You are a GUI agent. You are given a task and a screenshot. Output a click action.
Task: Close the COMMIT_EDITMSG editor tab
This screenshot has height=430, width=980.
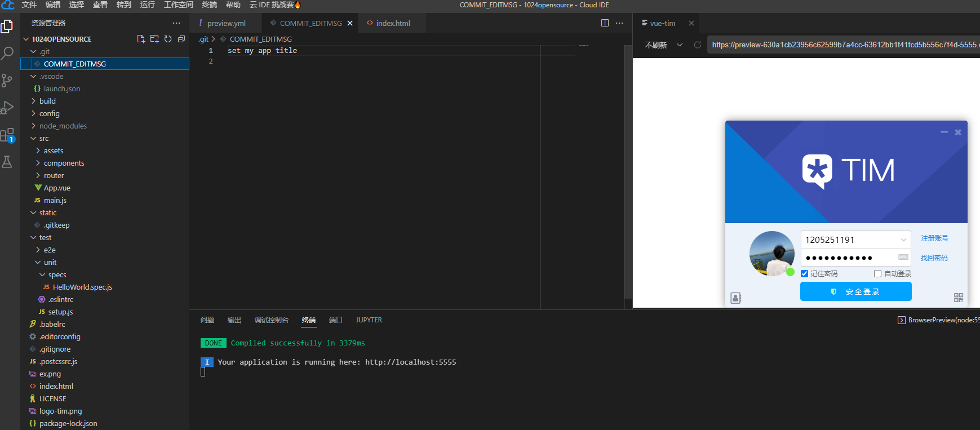coord(350,23)
